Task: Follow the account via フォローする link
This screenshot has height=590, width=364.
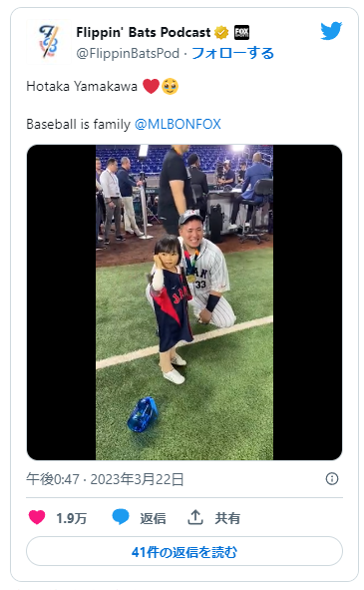Action: pos(232,53)
